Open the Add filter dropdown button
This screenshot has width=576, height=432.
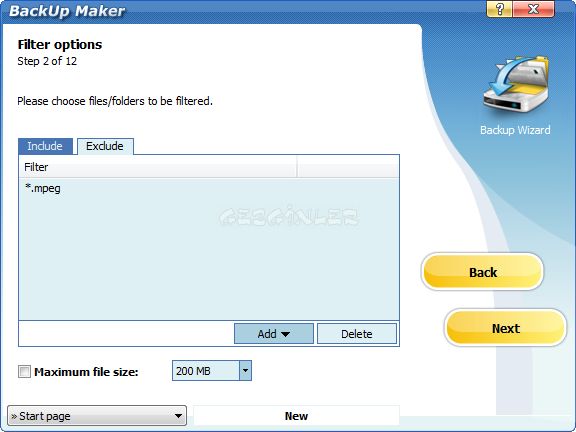pos(274,334)
